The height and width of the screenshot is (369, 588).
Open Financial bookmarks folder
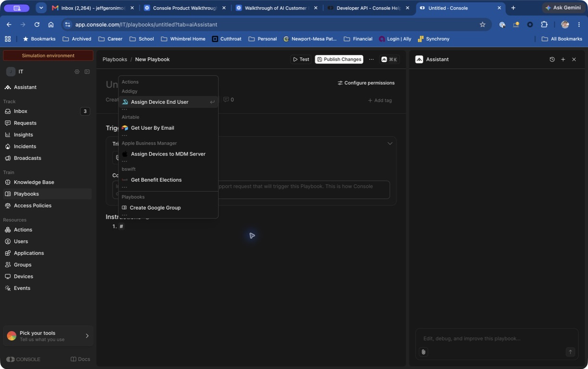pos(358,39)
